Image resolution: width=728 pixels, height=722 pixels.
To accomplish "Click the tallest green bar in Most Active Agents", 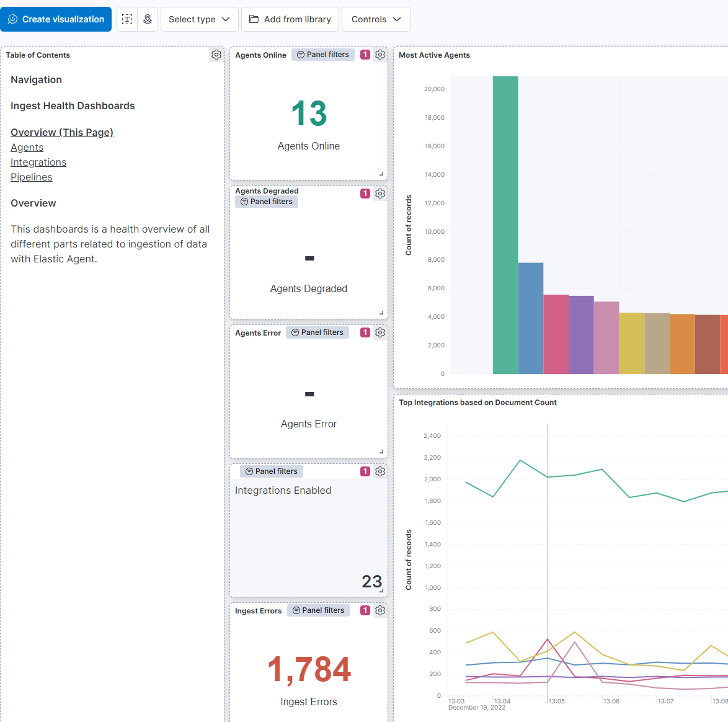I will (x=505, y=223).
